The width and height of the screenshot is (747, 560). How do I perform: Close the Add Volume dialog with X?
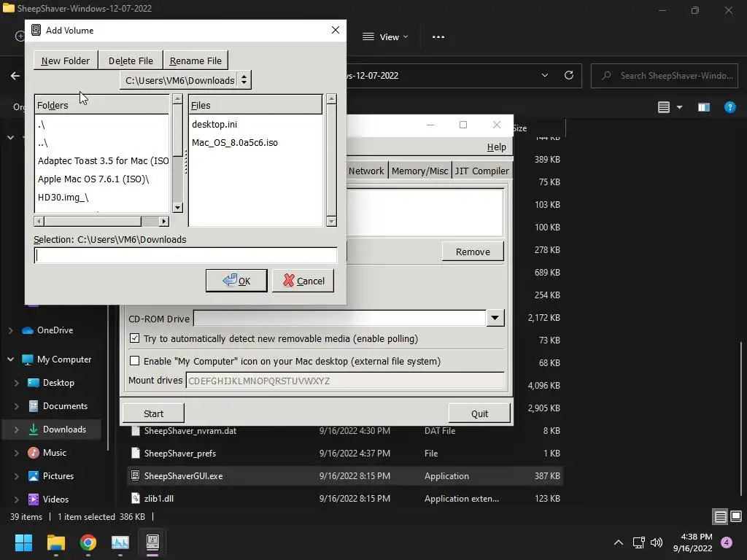pyautogui.click(x=336, y=30)
